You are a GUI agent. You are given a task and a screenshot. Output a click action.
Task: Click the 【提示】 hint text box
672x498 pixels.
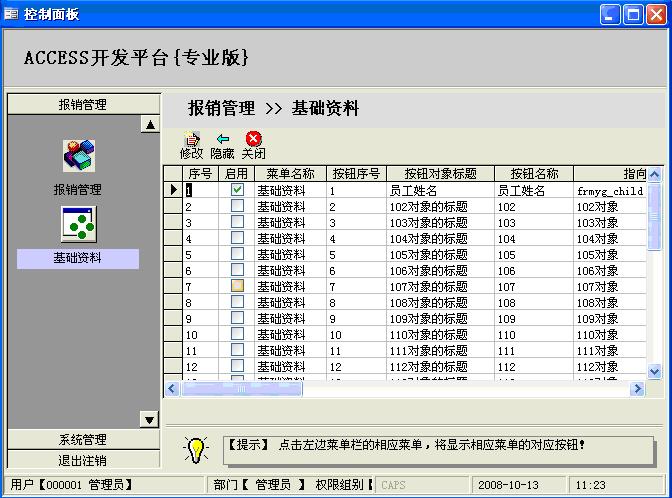click(x=439, y=450)
